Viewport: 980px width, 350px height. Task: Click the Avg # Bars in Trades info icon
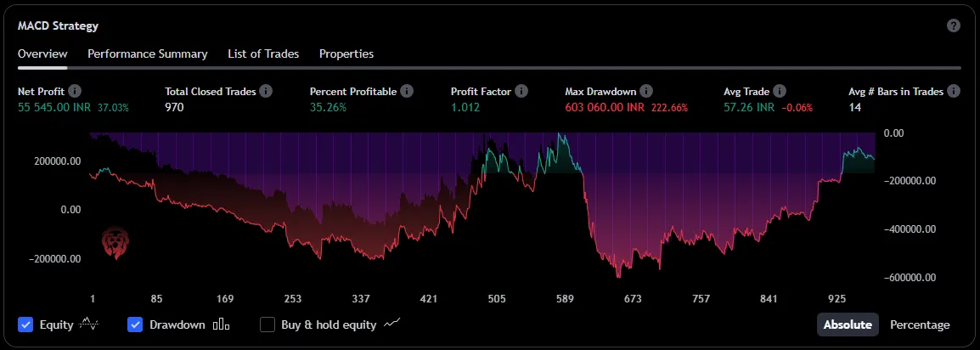pos(954,91)
